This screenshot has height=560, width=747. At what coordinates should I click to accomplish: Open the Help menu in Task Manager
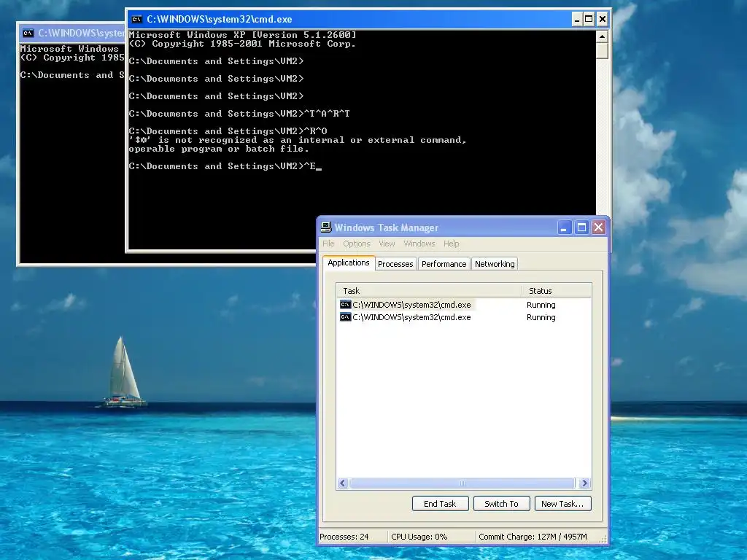(451, 244)
